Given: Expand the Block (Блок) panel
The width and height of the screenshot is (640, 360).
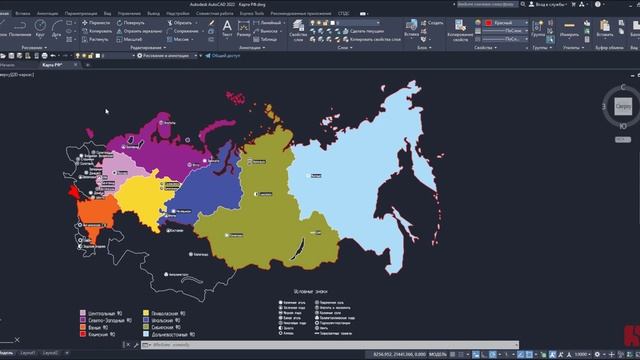Looking at the screenshot, I should (424, 48).
